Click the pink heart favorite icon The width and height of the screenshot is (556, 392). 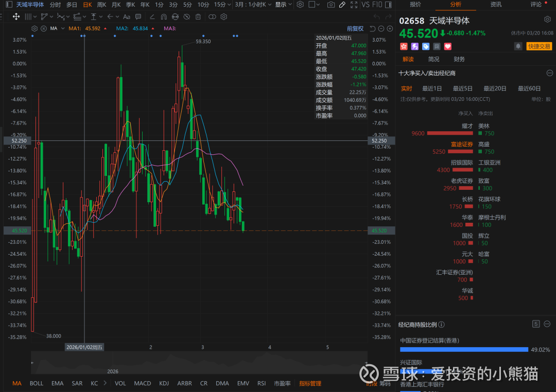(448, 46)
